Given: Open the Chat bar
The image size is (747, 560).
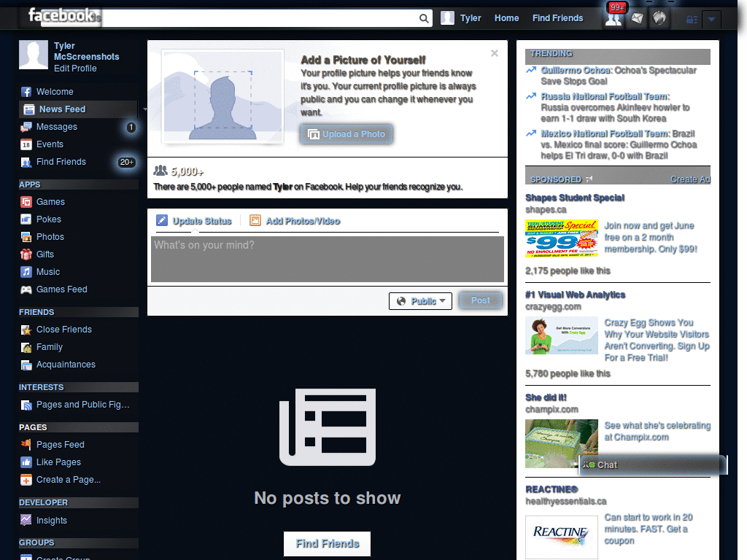Looking at the screenshot, I should pyautogui.click(x=654, y=464).
